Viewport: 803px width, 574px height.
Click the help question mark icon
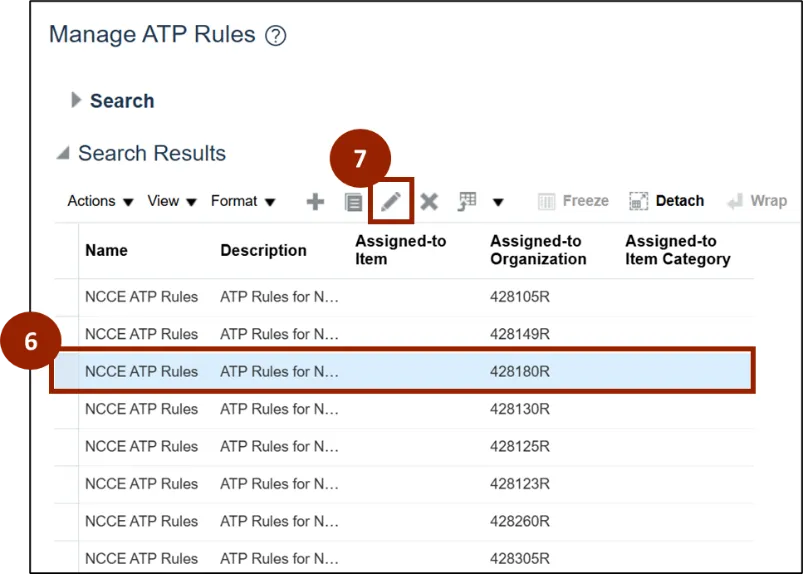[x=276, y=36]
